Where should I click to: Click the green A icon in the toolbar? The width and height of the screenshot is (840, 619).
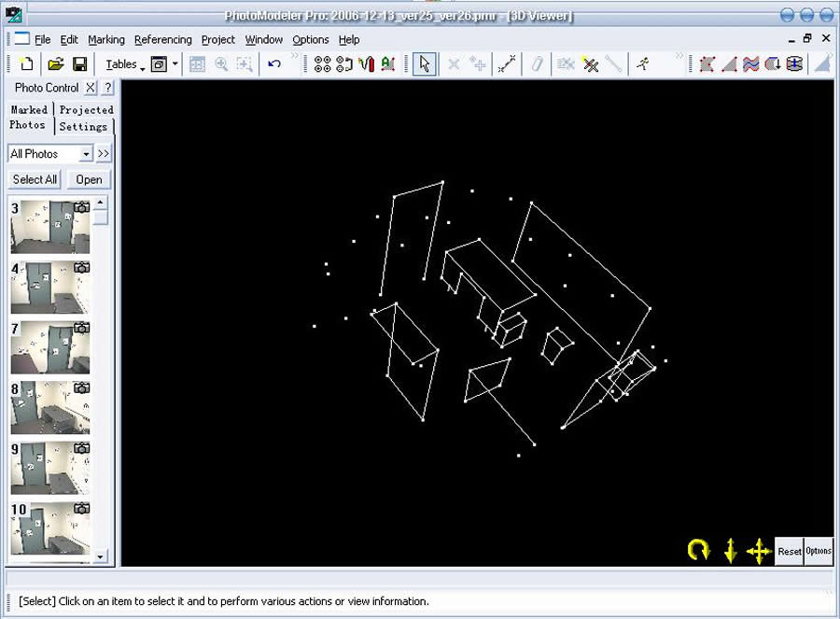point(388,64)
